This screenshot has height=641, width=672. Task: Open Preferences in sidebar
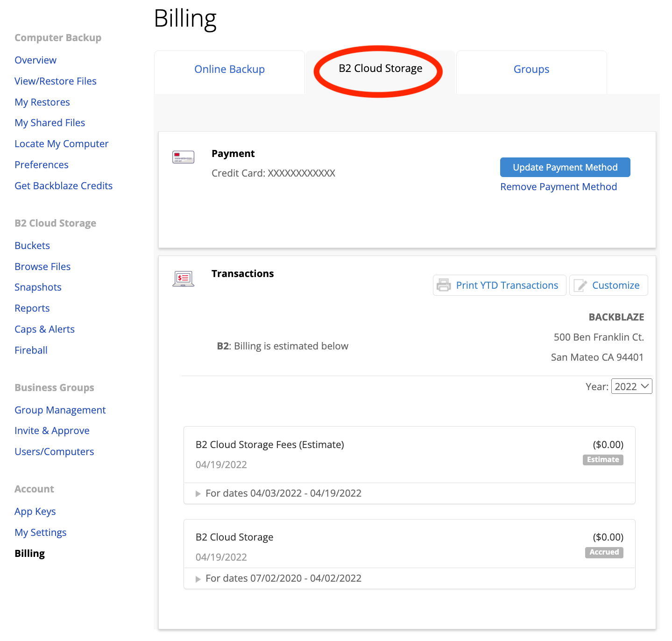(x=42, y=165)
